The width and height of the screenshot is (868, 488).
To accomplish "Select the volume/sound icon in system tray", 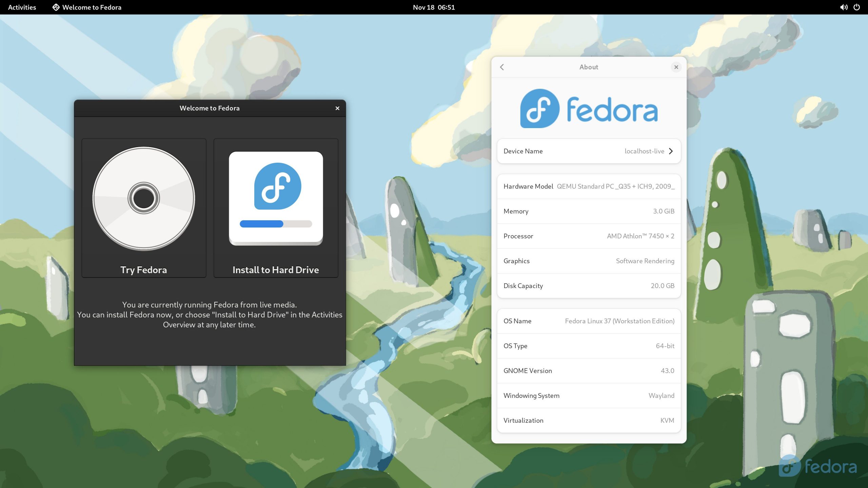I will point(842,7).
